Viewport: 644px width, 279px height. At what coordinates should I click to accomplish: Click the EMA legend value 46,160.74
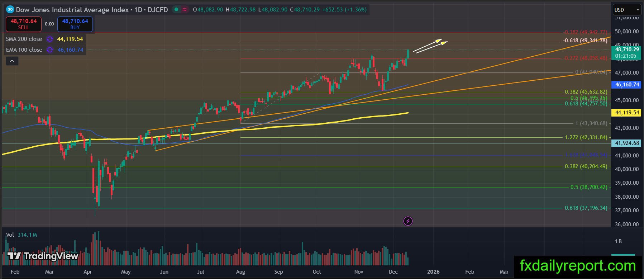(70, 50)
